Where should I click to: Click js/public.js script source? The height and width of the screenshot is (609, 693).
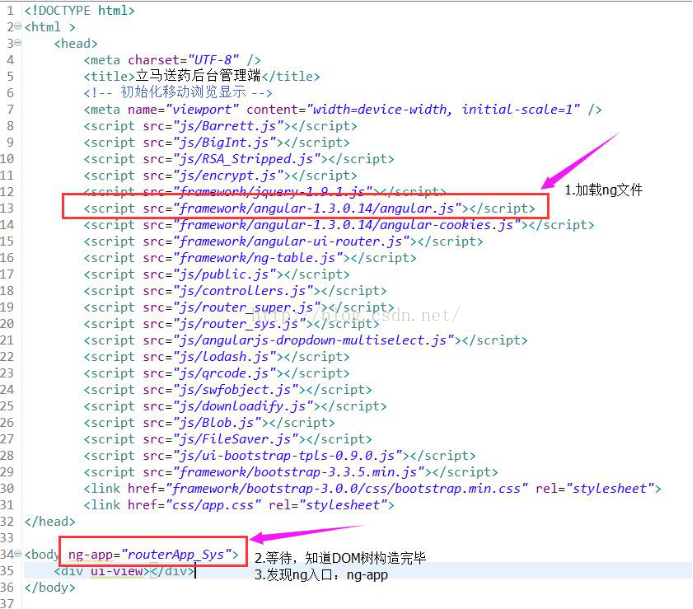(x=225, y=274)
